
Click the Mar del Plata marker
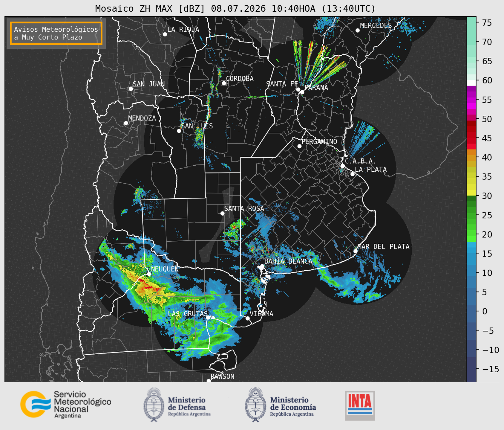coord(355,251)
